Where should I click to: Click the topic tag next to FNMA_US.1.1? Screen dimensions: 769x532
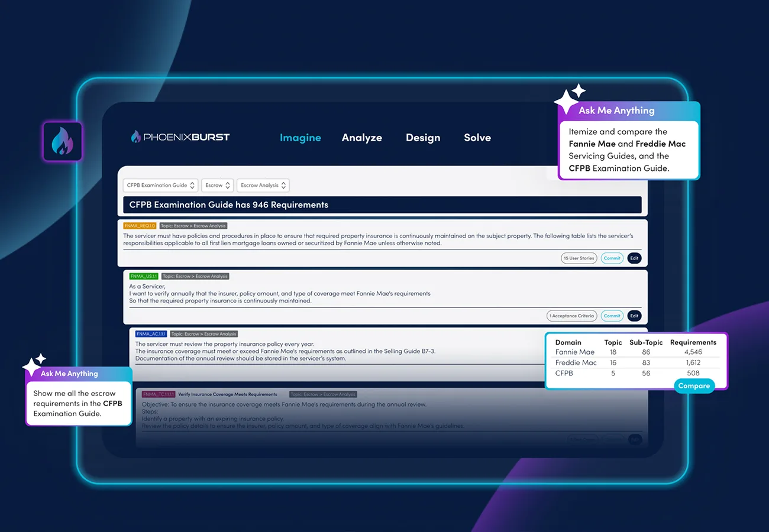196,276
